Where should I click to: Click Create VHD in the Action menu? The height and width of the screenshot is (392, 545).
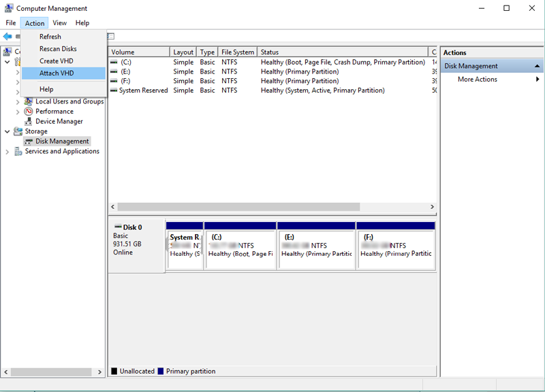(x=57, y=61)
